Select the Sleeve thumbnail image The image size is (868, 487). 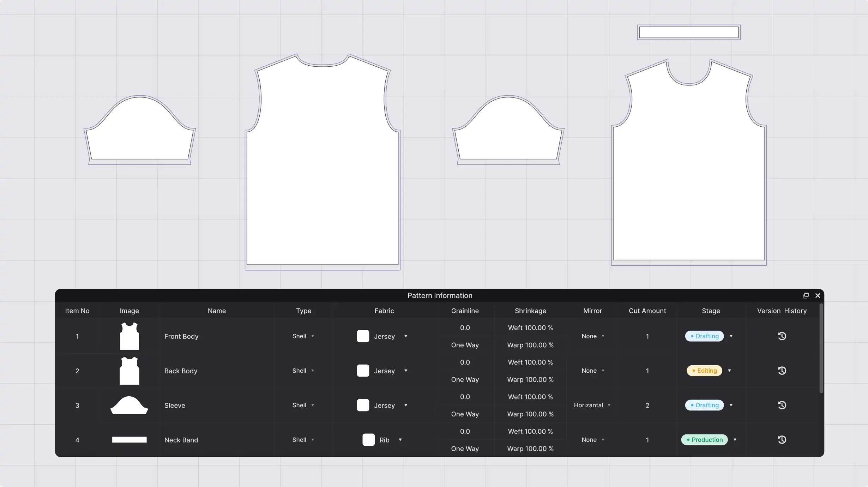click(129, 405)
